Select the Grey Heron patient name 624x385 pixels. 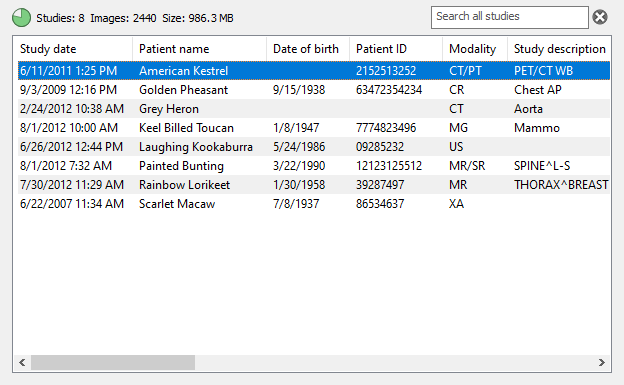click(x=169, y=109)
